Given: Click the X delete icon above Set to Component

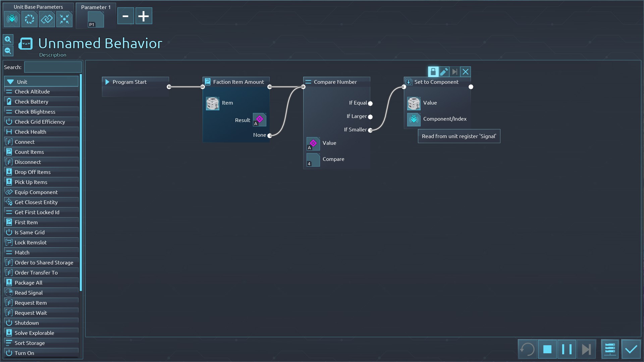Looking at the screenshot, I should (465, 72).
